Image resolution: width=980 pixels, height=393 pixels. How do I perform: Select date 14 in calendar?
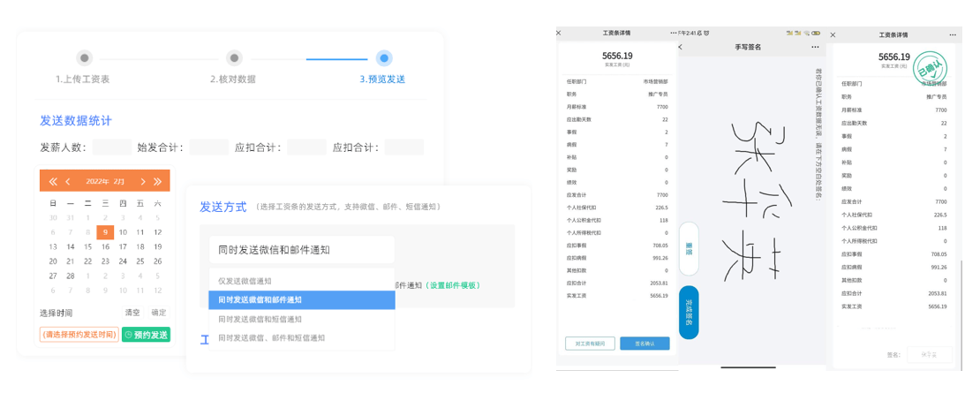(x=70, y=246)
